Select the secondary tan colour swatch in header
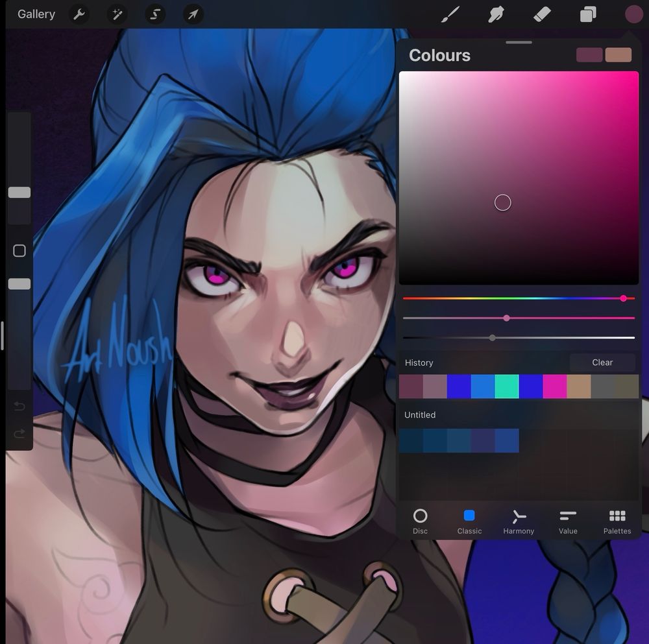 618,55
